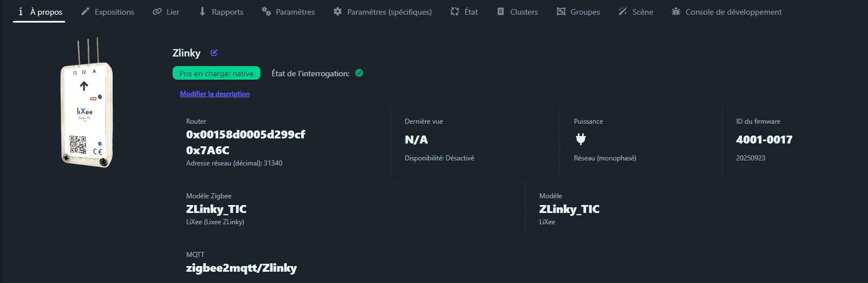Click the router address 0x00158d0005d299cf
This screenshot has width=868, height=283.
pyautogui.click(x=246, y=134)
